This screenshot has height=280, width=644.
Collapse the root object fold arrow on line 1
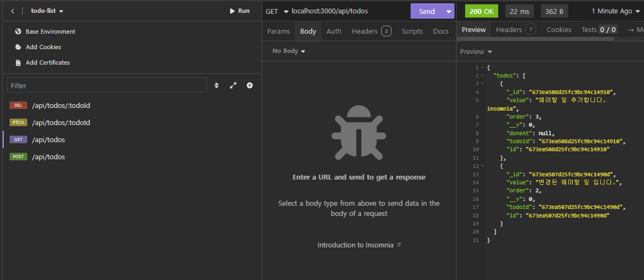483,68
